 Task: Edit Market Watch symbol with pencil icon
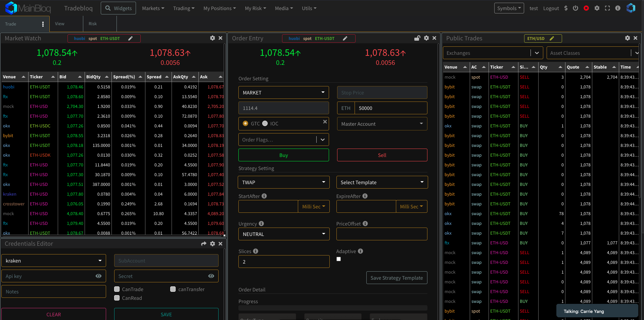(131, 38)
